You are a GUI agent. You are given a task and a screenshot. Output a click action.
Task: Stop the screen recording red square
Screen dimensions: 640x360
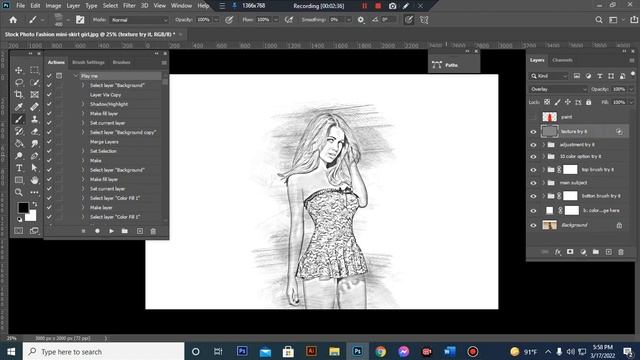tap(378, 6)
